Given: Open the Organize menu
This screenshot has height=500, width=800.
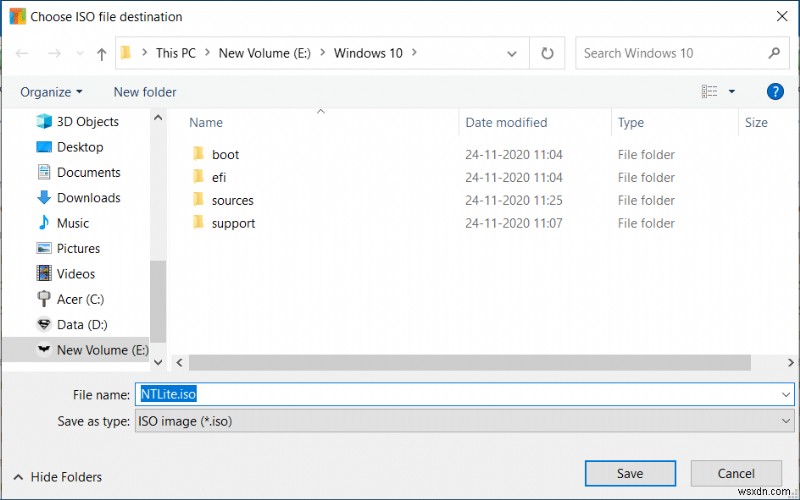Looking at the screenshot, I should [x=51, y=92].
